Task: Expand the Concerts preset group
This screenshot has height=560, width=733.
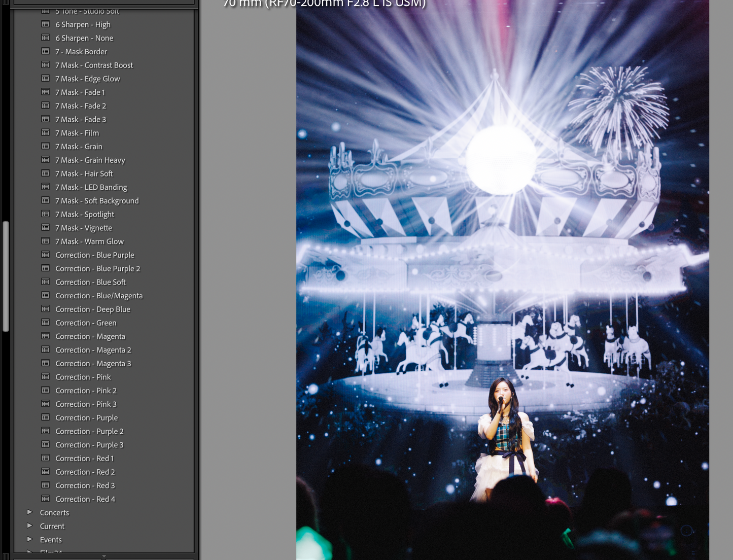Action: pos(29,512)
